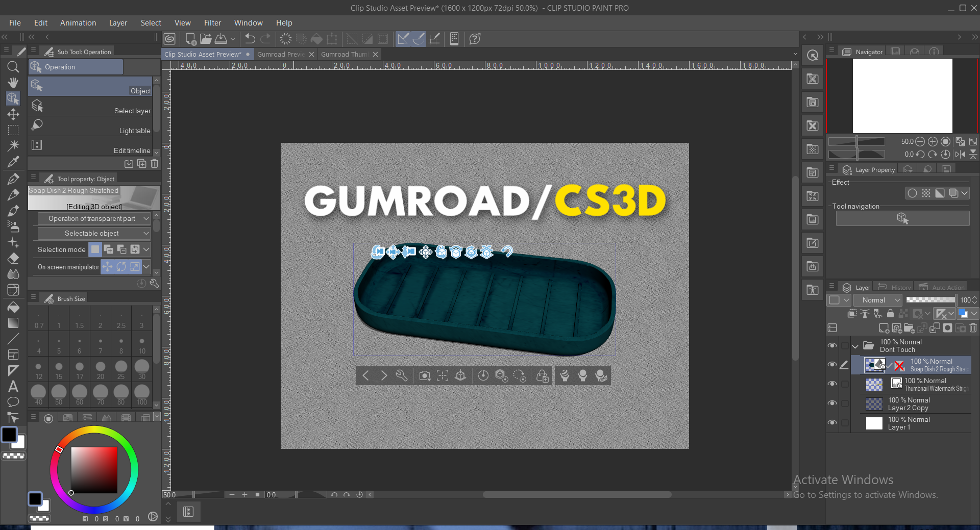Image resolution: width=980 pixels, height=530 pixels.
Task: Collapse the Dont Touch folder
Action: tap(855, 346)
